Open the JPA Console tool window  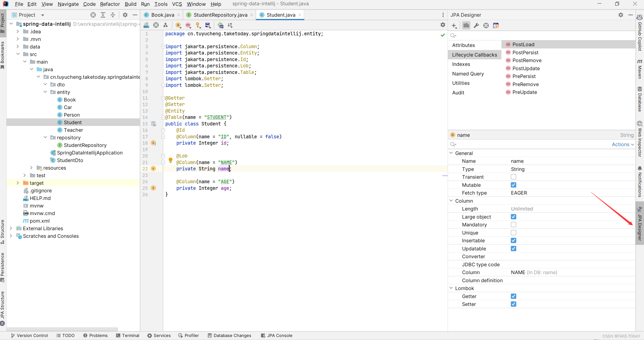[x=277, y=335]
